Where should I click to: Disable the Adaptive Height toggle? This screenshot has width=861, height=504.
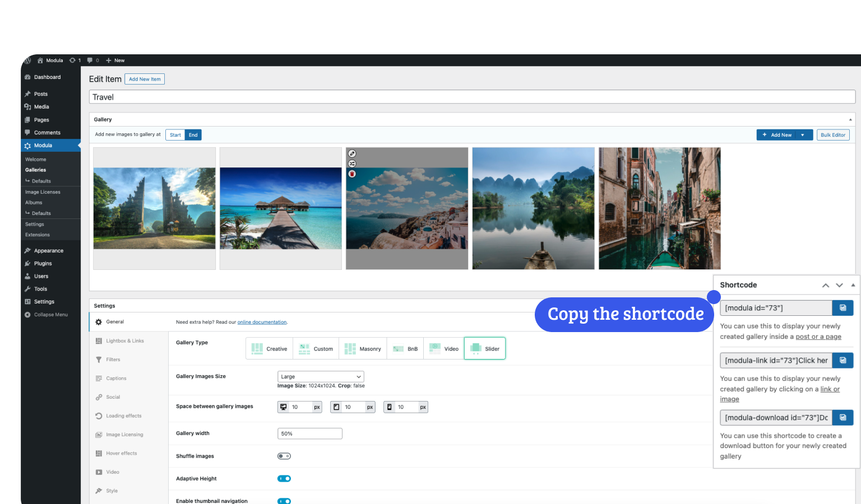click(284, 479)
